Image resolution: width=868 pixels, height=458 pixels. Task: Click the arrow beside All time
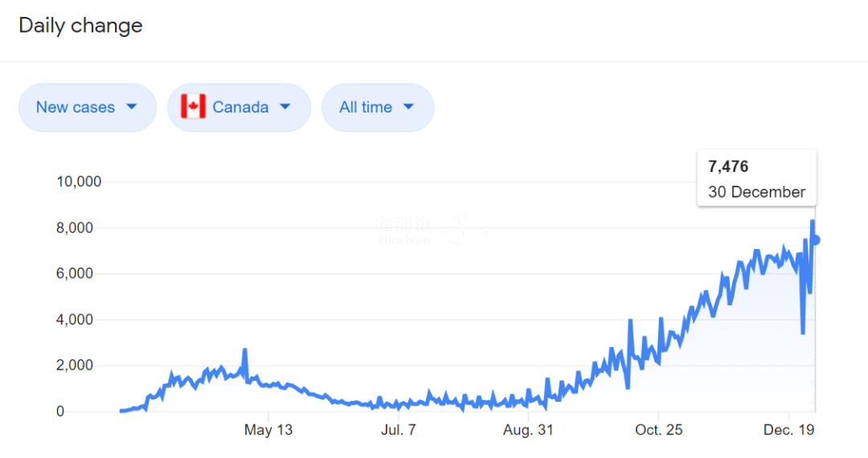click(408, 107)
